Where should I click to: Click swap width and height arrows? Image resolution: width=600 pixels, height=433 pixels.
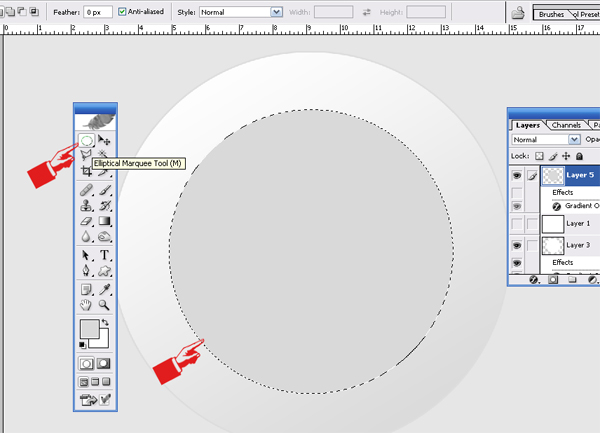tap(367, 12)
